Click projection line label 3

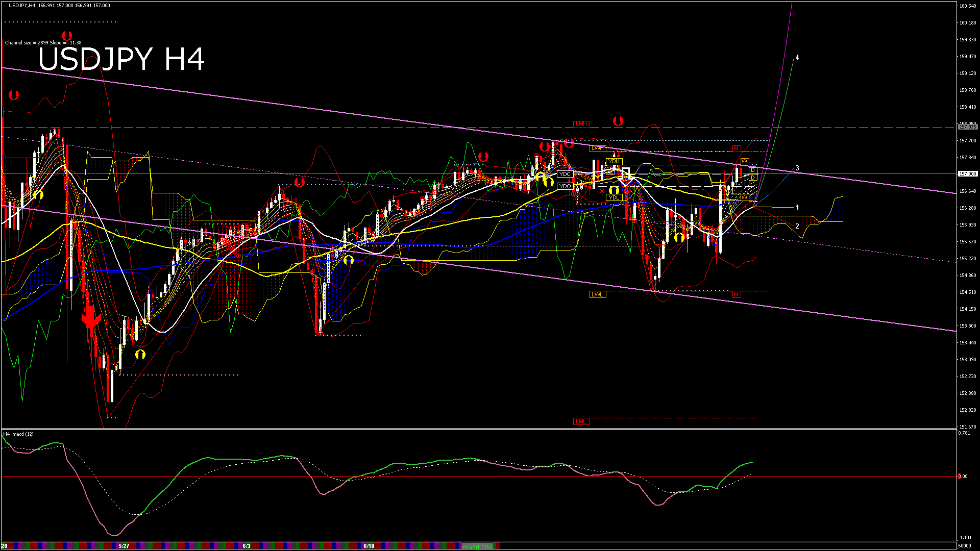[797, 168]
